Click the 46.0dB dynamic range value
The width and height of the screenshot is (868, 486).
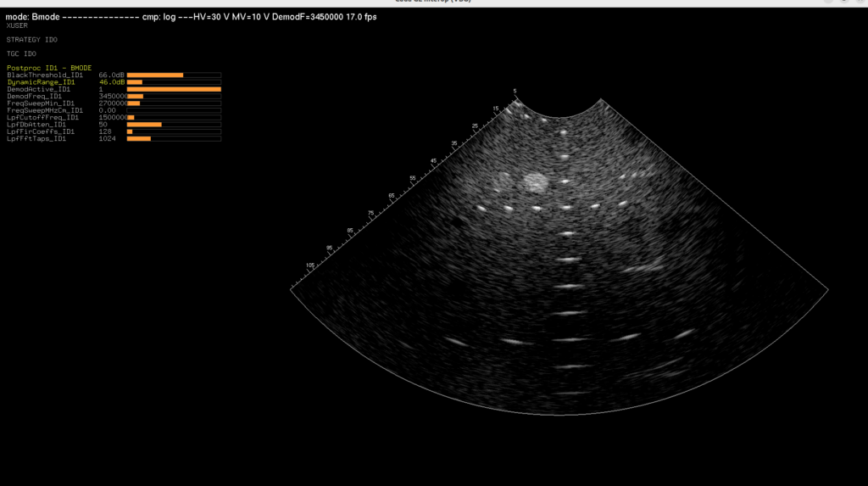click(111, 82)
